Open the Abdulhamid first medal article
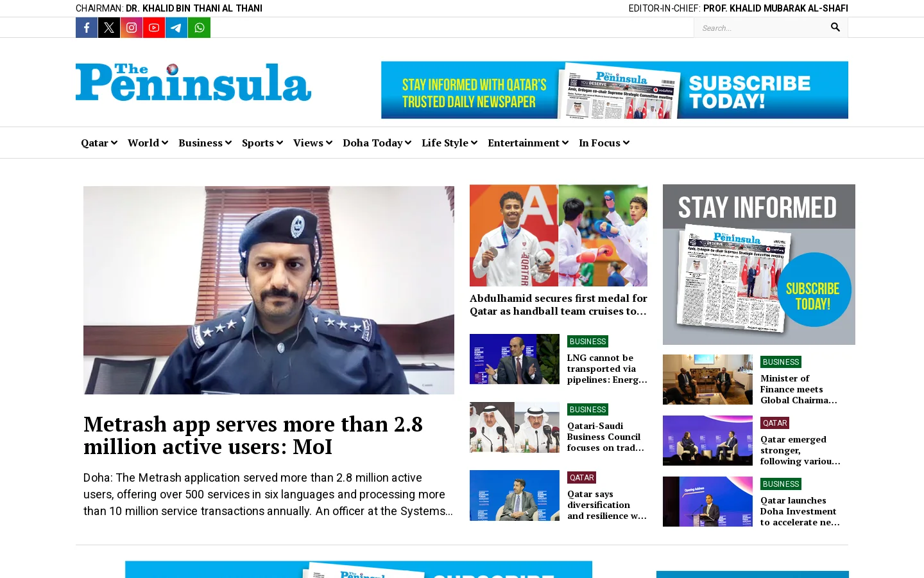 [558, 304]
